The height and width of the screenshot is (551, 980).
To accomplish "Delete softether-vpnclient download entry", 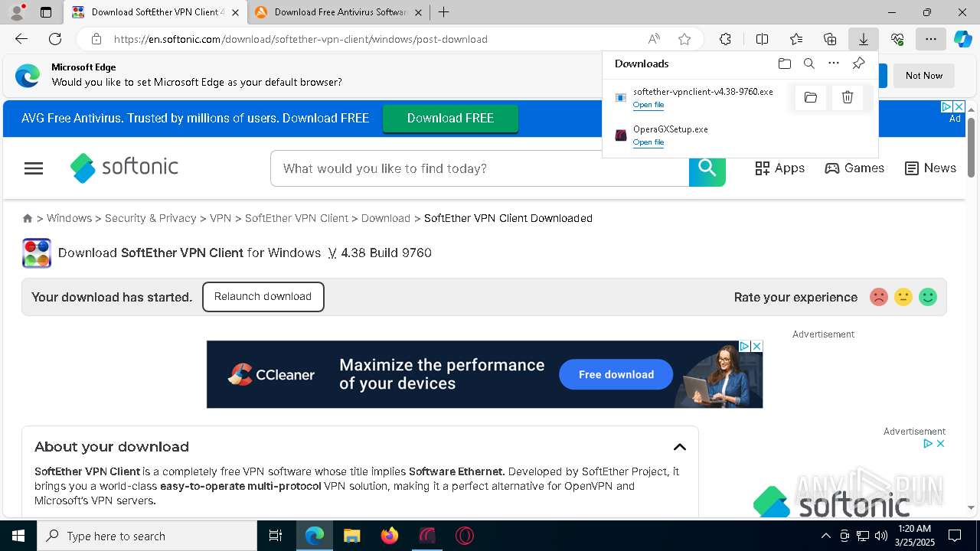I will tap(848, 97).
